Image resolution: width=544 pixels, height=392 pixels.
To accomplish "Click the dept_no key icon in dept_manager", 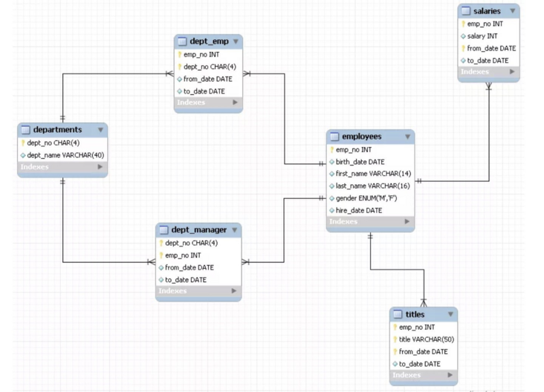I will 161,243.
